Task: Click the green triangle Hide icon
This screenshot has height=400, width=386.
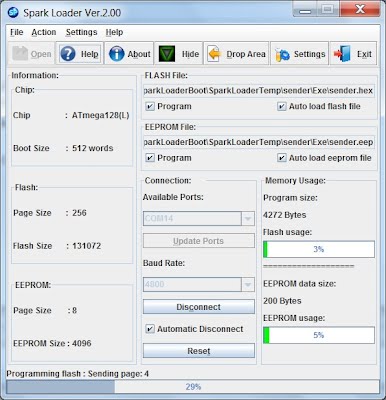Action: (167, 54)
